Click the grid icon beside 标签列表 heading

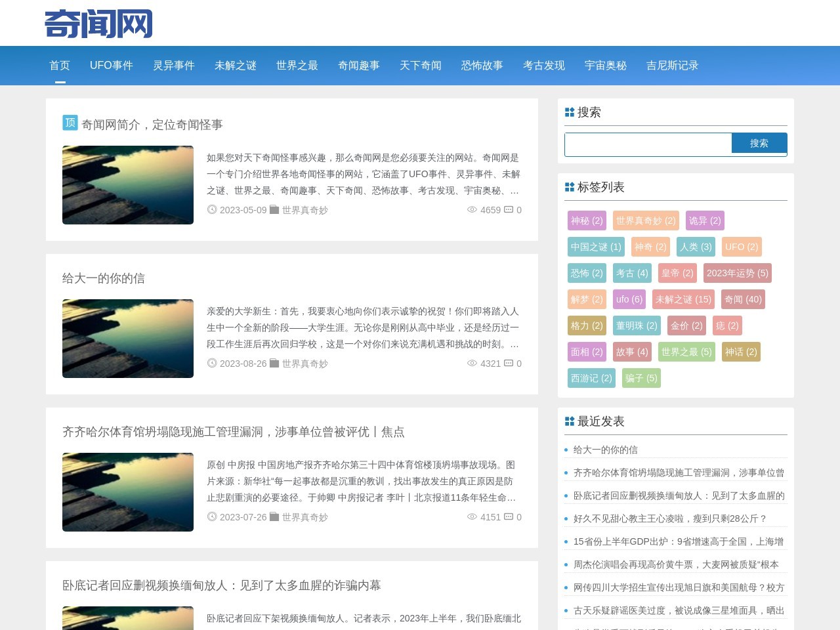click(570, 187)
